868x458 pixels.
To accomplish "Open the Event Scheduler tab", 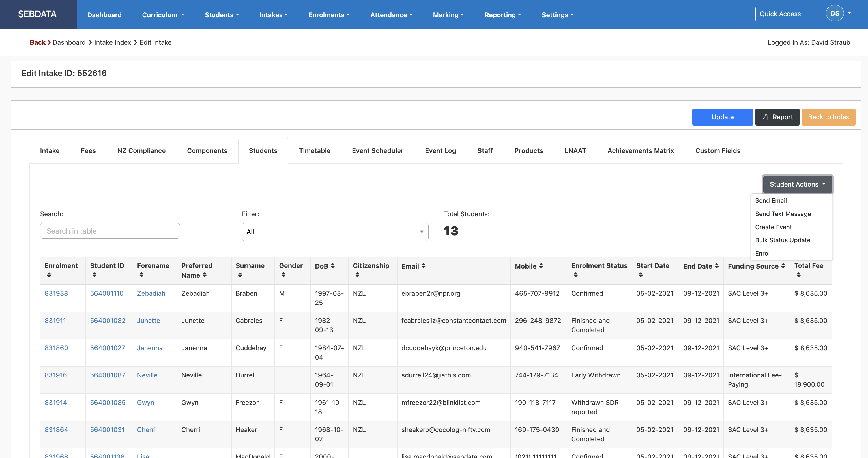I will 377,150.
